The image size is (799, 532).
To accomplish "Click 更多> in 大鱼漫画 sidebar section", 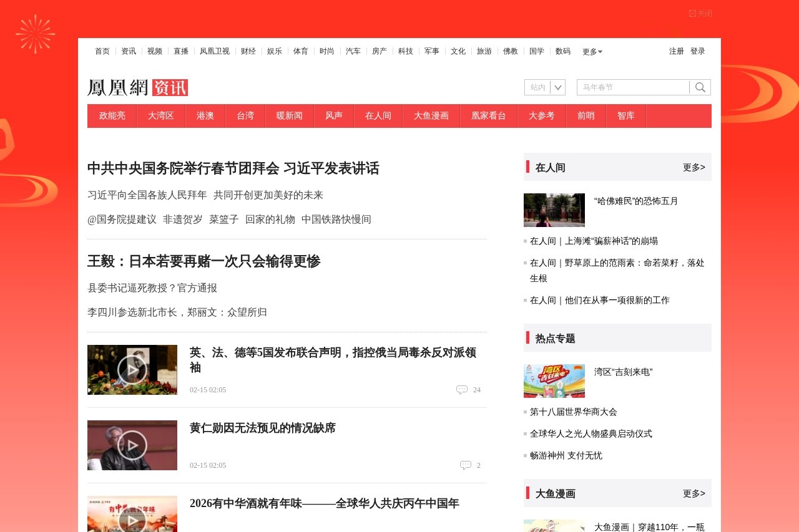I will (x=694, y=493).
